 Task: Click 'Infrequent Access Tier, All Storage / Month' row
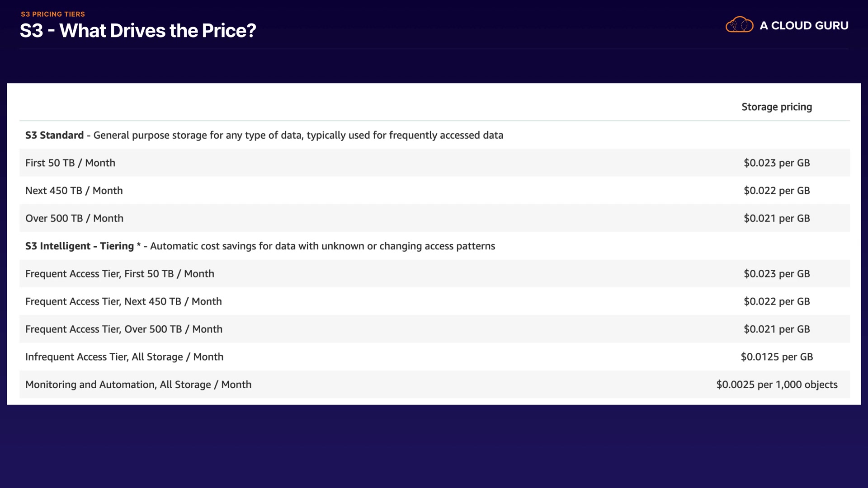click(124, 357)
